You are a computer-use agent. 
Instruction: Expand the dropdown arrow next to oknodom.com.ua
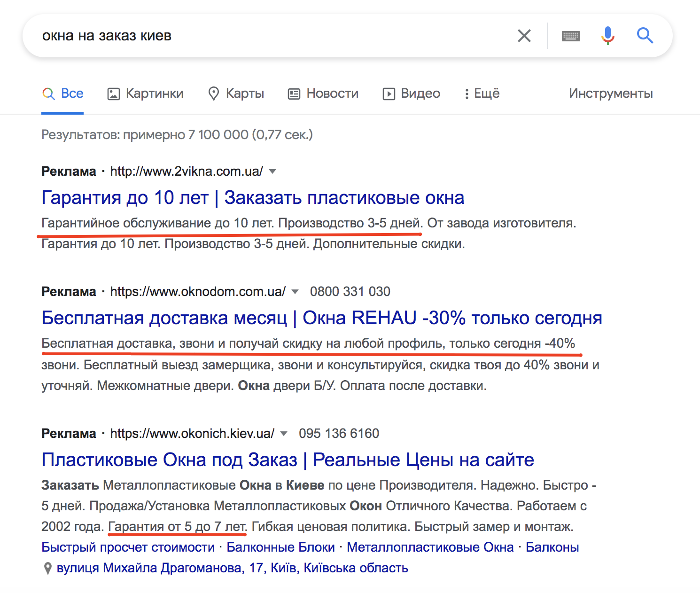coord(295,292)
